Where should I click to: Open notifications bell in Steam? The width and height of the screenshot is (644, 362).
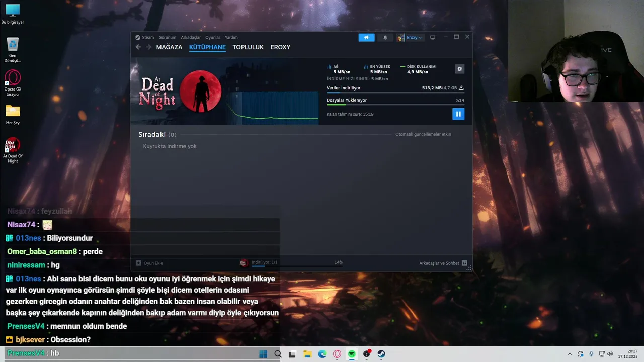[385, 37]
